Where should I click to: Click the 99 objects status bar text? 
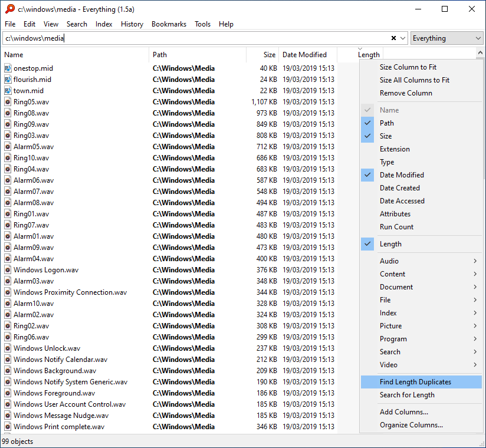coord(17,442)
